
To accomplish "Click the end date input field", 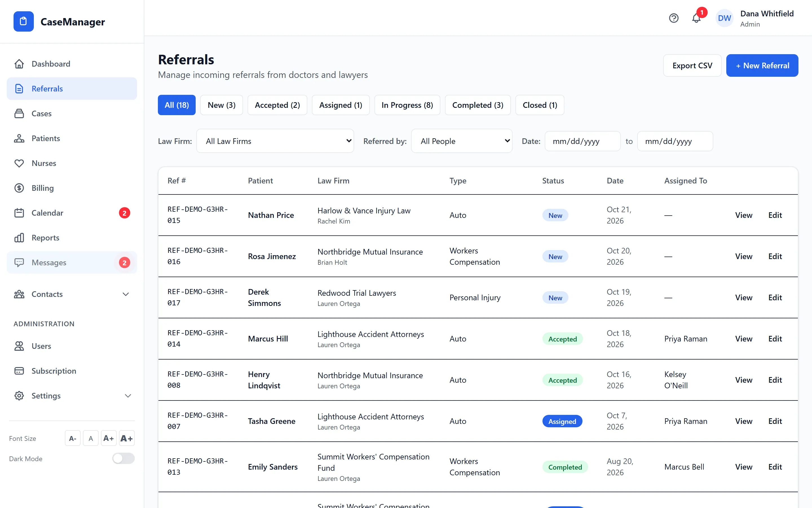I will 675,141.
